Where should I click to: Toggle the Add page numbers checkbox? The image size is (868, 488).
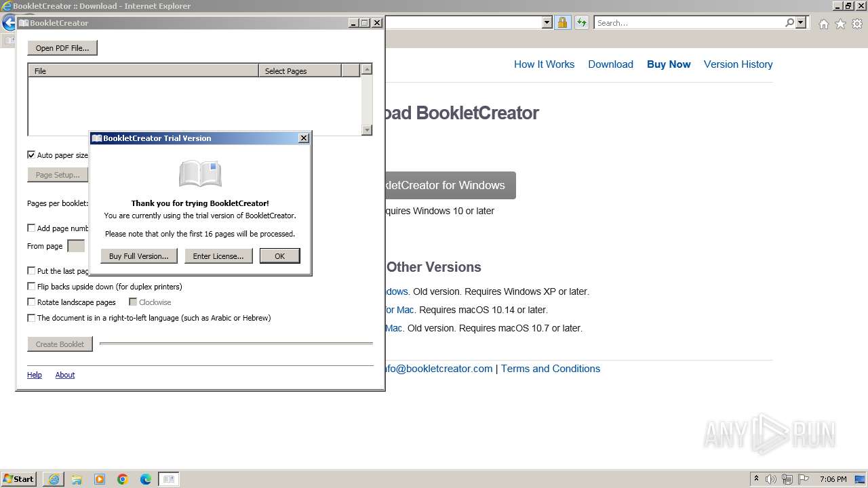tap(31, 228)
